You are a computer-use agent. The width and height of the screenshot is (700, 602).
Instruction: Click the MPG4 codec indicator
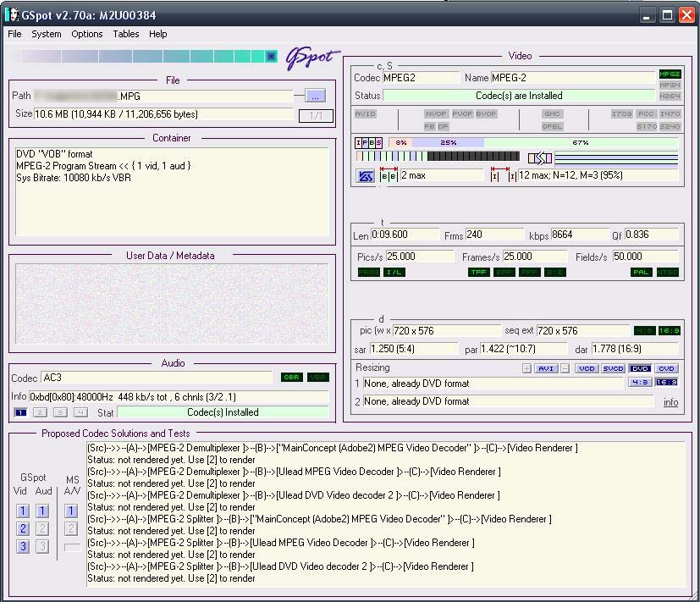[670, 85]
